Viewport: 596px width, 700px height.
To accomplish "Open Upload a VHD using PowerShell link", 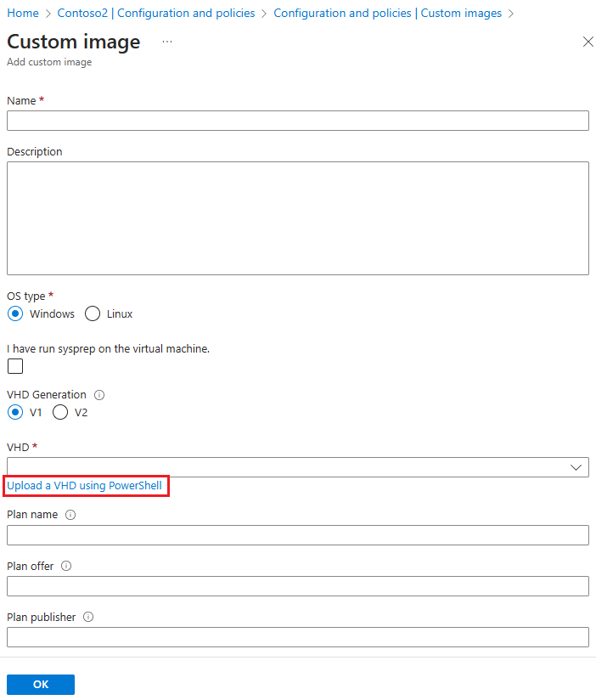I will pyautogui.click(x=84, y=485).
